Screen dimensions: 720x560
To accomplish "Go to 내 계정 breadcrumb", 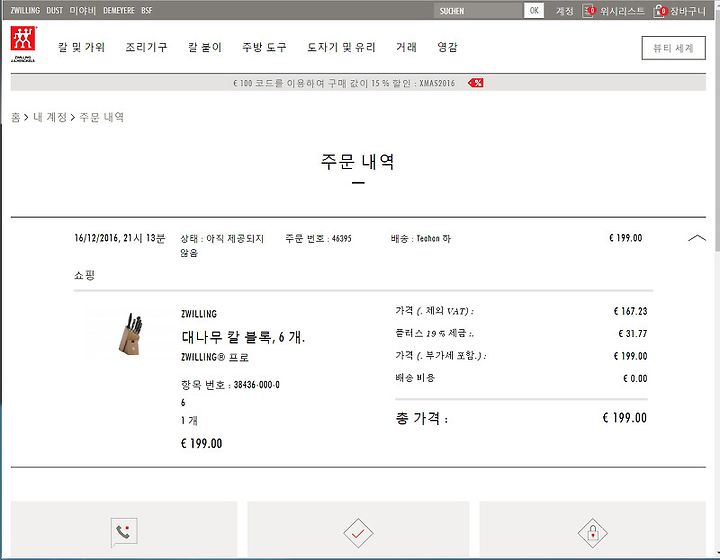I will [50, 118].
